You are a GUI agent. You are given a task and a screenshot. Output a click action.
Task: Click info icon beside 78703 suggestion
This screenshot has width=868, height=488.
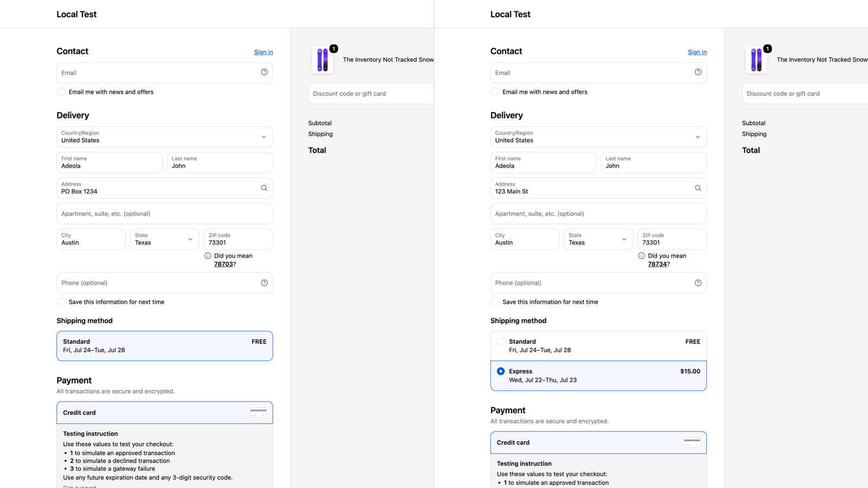pyautogui.click(x=208, y=256)
